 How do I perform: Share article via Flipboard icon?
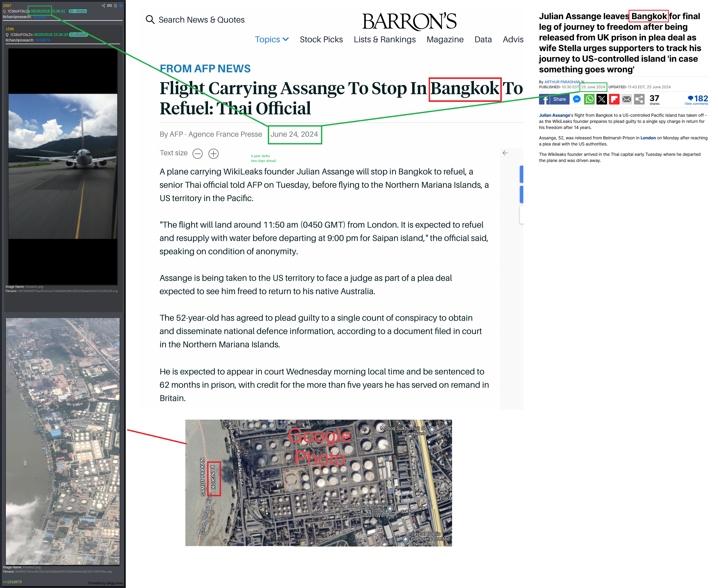pos(614,99)
